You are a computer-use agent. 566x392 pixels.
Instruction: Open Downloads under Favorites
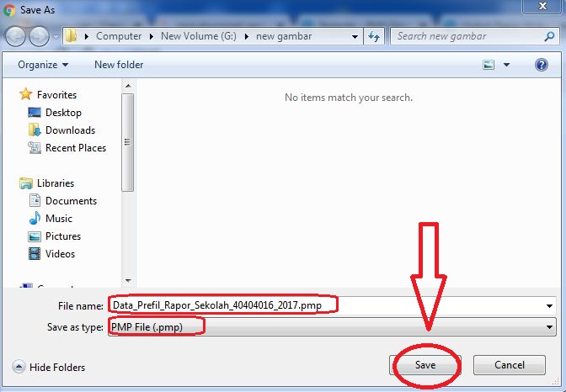(x=70, y=130)
